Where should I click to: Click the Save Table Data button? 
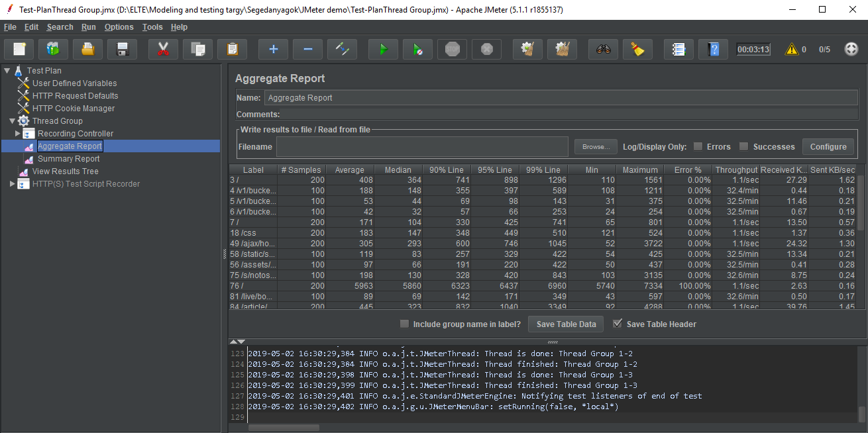coord(566,324)
